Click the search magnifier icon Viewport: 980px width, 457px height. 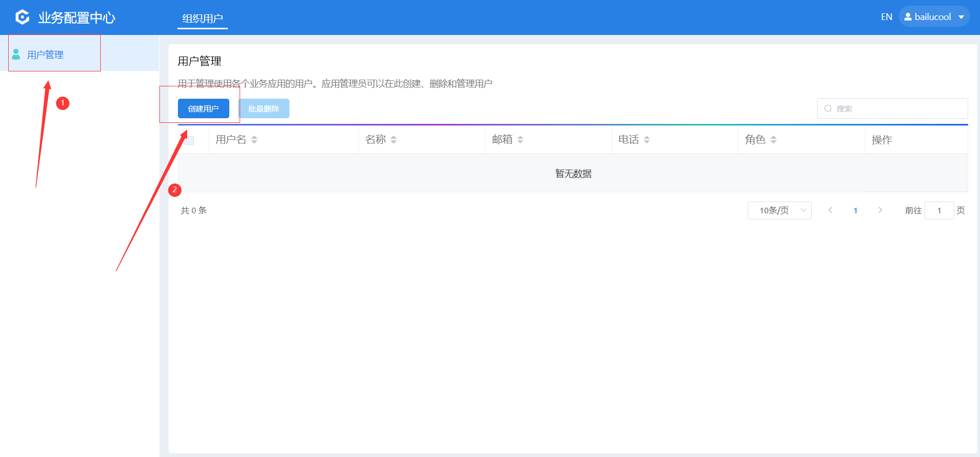(x=828, y=108)
